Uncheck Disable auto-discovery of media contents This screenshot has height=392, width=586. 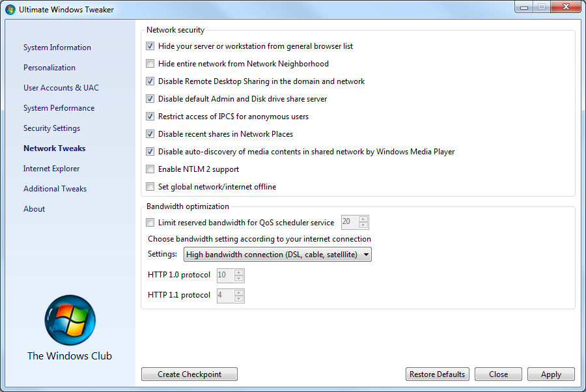pyautogui.click(x=150, y=151)
